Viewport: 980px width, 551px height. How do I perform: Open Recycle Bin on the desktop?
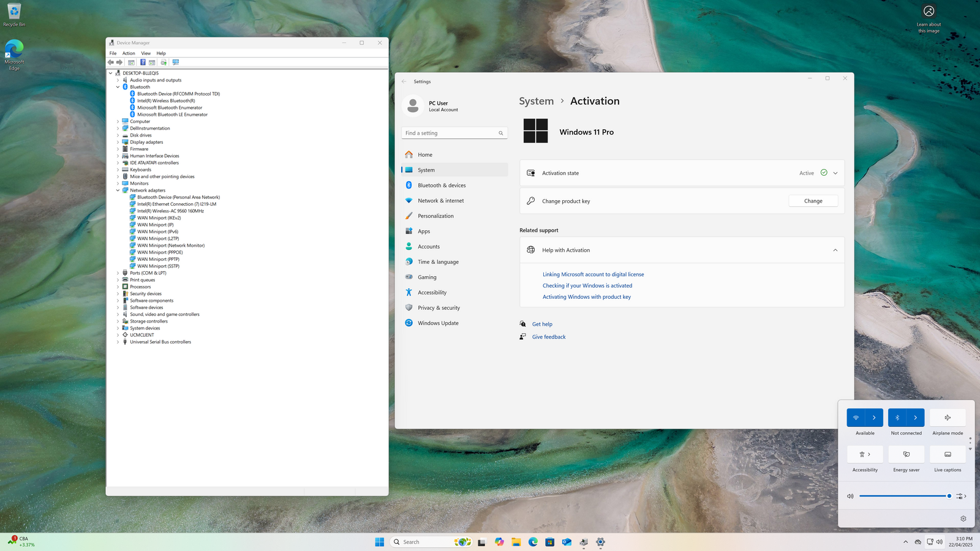point(14,15)
